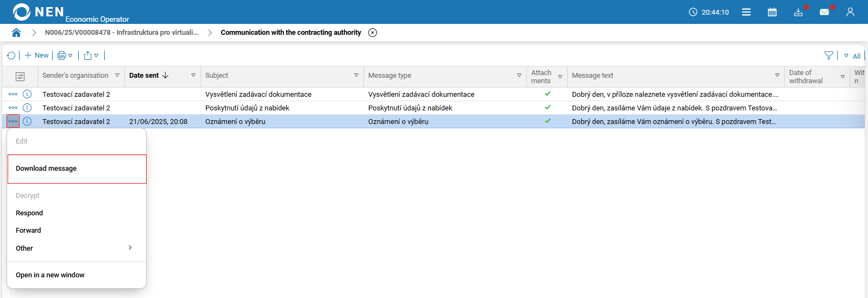Open the calendar icon in header

[772, 12]
